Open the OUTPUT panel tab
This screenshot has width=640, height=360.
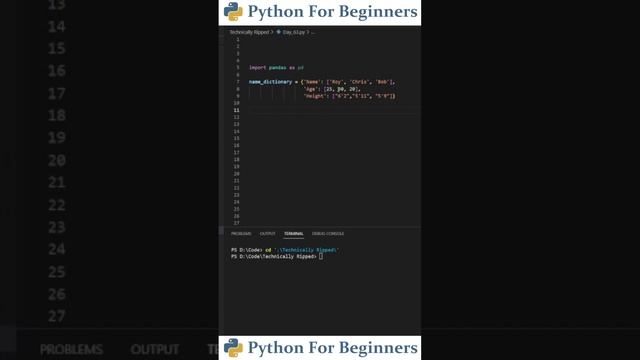click(x=267, y=234)
